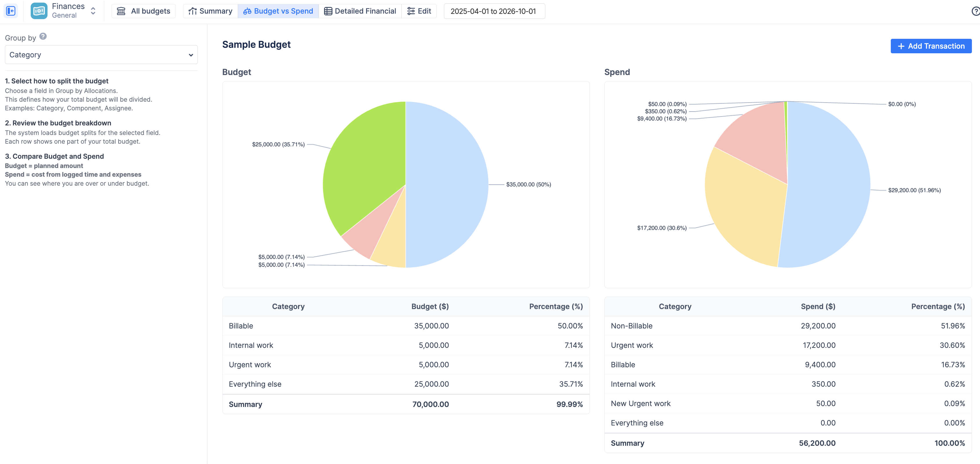
Task: Click the All budgets bank icon
Action: pos(121,11)
